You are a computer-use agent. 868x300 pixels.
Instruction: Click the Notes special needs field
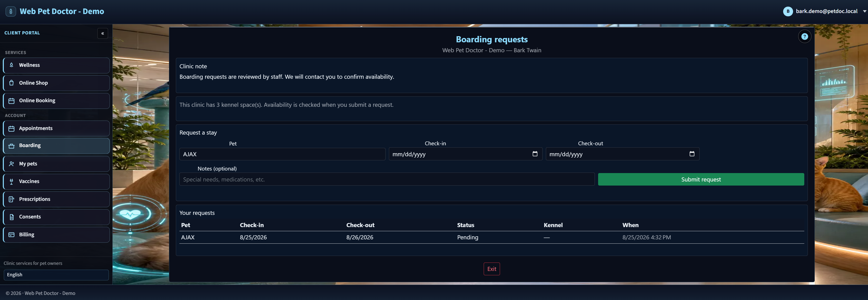[387, 179]
